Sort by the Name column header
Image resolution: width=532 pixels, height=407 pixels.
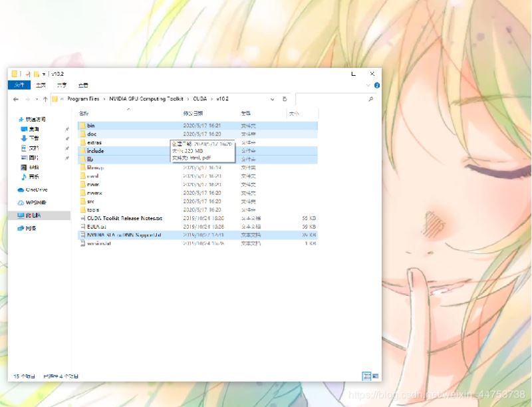click(84, 114)
